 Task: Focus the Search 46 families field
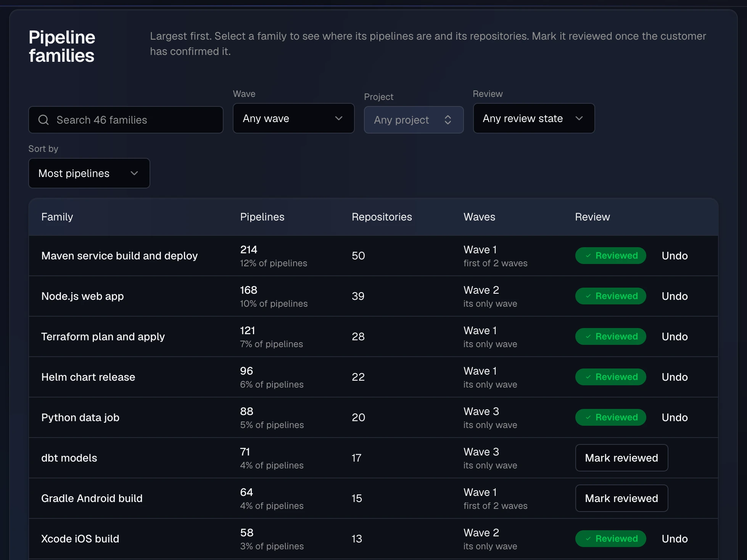click(126, 120)
